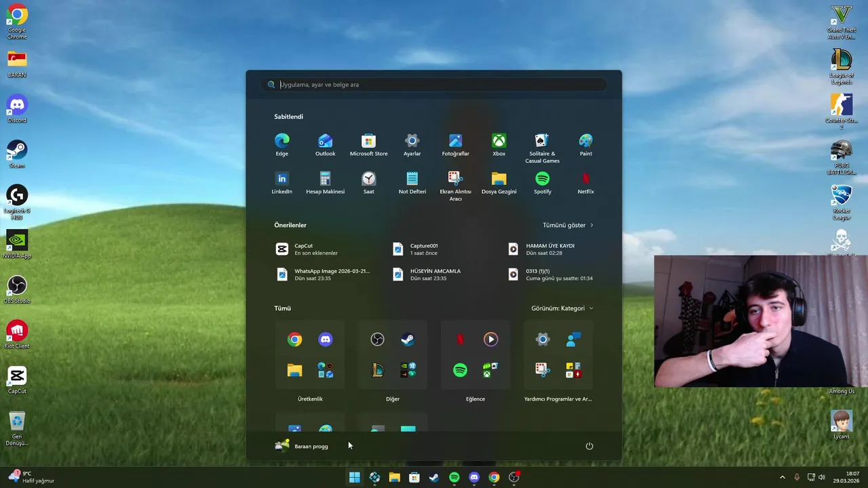Open File Explorer on the taskbar
The width and height of the screenshot is (868, 488).
[x=395, y=477]
